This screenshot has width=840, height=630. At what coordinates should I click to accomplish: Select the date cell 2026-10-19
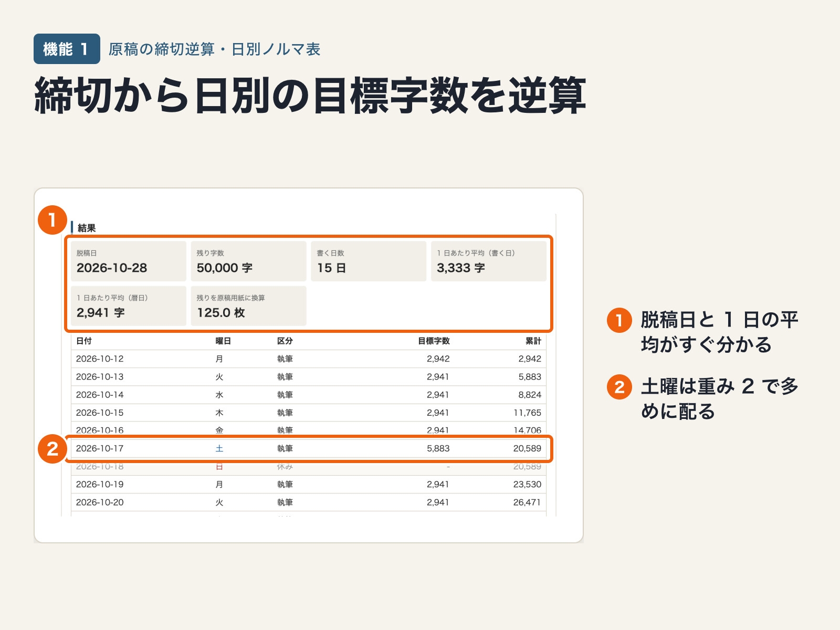point(100,484)
